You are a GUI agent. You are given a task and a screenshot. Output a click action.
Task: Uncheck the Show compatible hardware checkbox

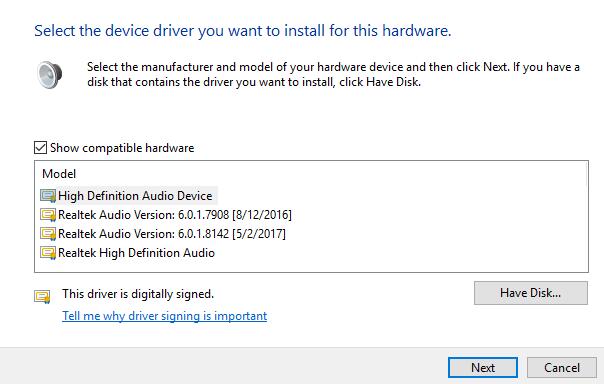point(40,148)
